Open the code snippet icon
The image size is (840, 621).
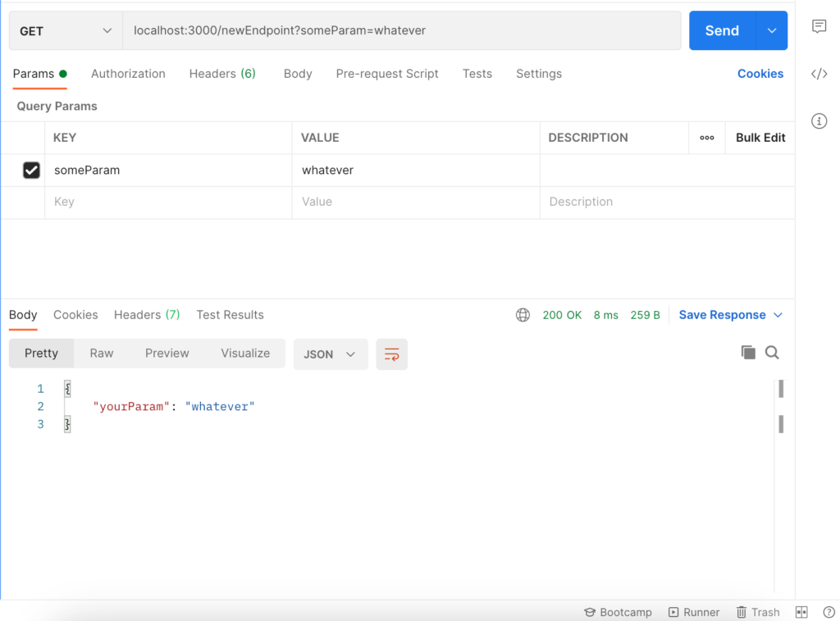(x=819, y=74)
